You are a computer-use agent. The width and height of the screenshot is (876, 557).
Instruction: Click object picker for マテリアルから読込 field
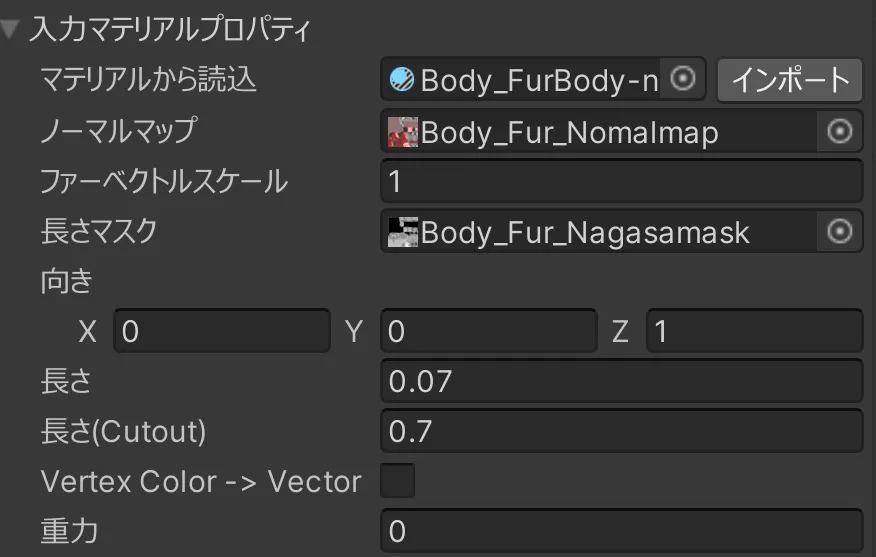click(x=683, y=79)
